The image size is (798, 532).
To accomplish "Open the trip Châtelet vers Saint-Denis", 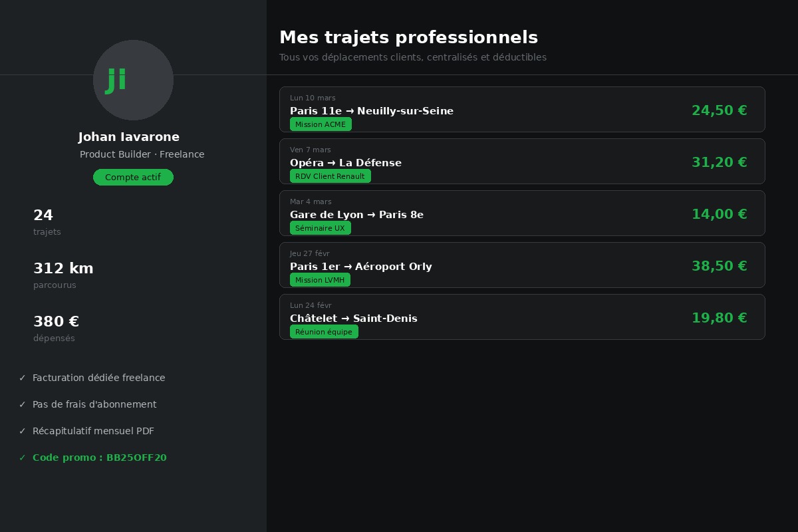I will pos(522,317).
